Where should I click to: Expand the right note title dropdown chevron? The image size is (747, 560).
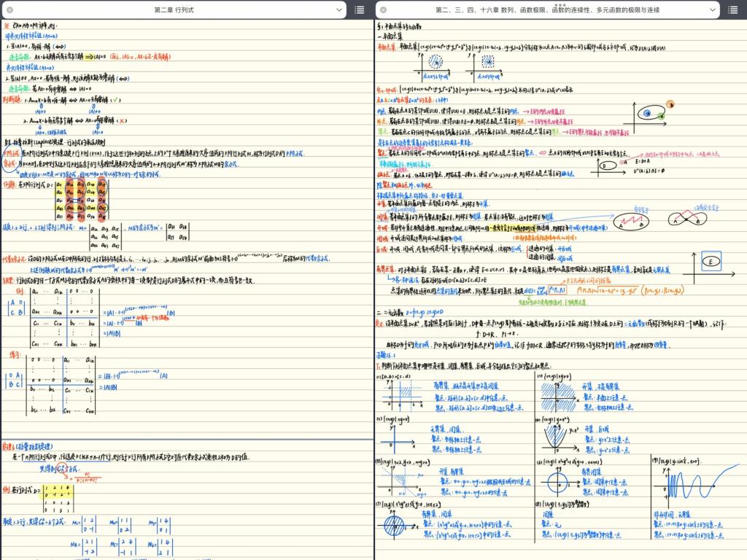(x=711, y=9)
